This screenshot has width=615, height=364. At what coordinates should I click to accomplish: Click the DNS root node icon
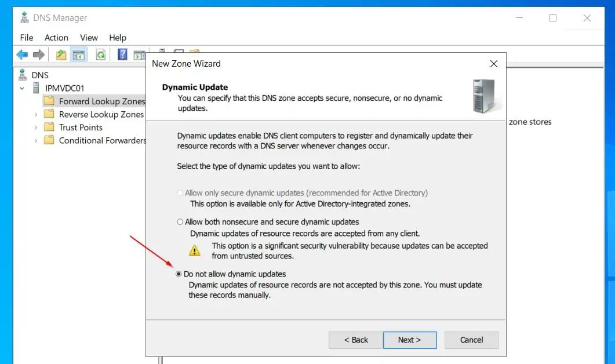(x=23, y=75)
